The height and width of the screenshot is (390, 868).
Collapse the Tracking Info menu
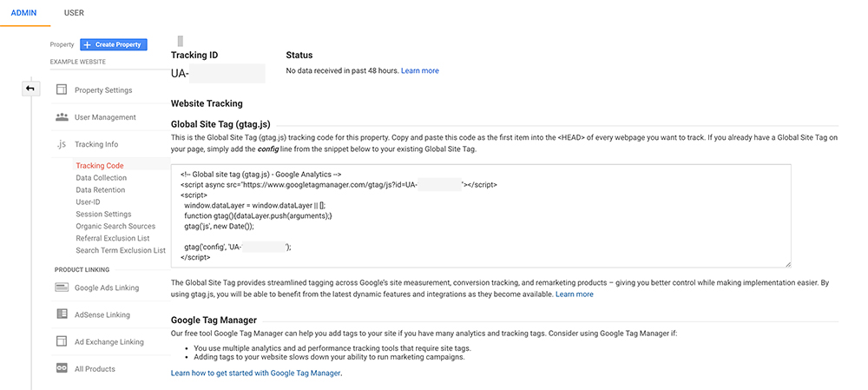(96, 144)
